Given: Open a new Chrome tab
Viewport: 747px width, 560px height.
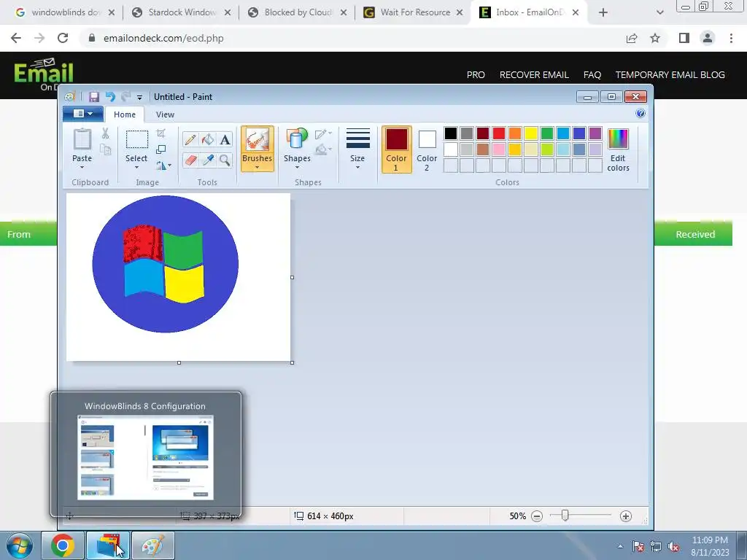Looking at the screenshot, I should click(603, 12).
